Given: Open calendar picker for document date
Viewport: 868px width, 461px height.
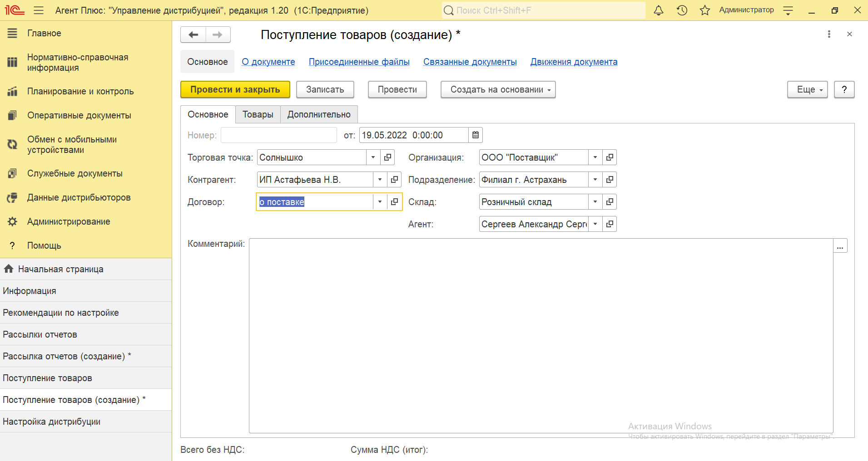Looking at the screenshot, I should [476, 135].
